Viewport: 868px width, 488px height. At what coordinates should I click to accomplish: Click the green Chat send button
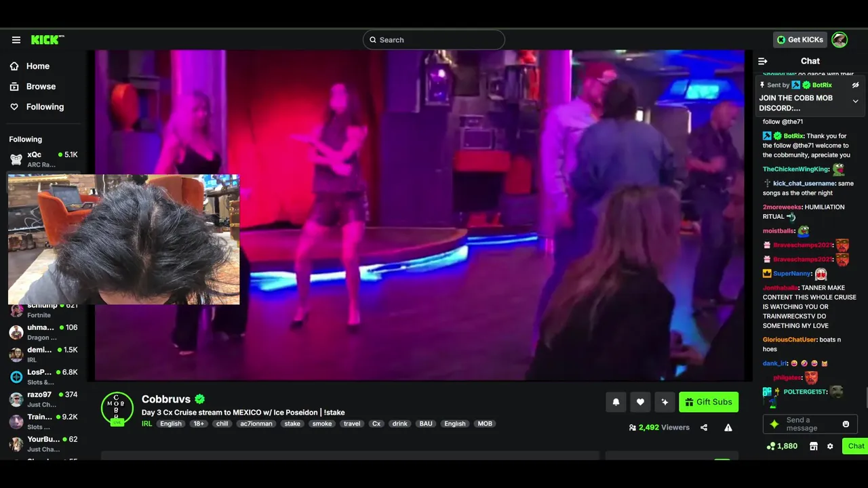tap(855, 446)
